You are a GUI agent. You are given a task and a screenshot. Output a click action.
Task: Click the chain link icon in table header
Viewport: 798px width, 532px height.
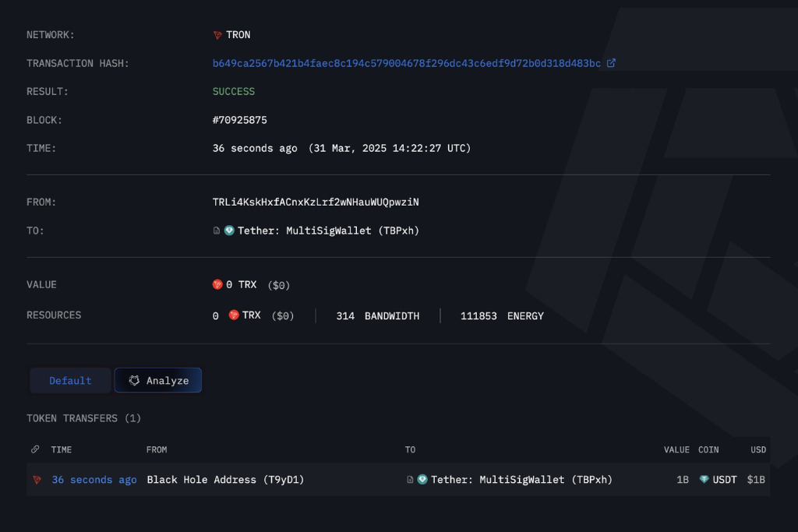tap(35, 449)
